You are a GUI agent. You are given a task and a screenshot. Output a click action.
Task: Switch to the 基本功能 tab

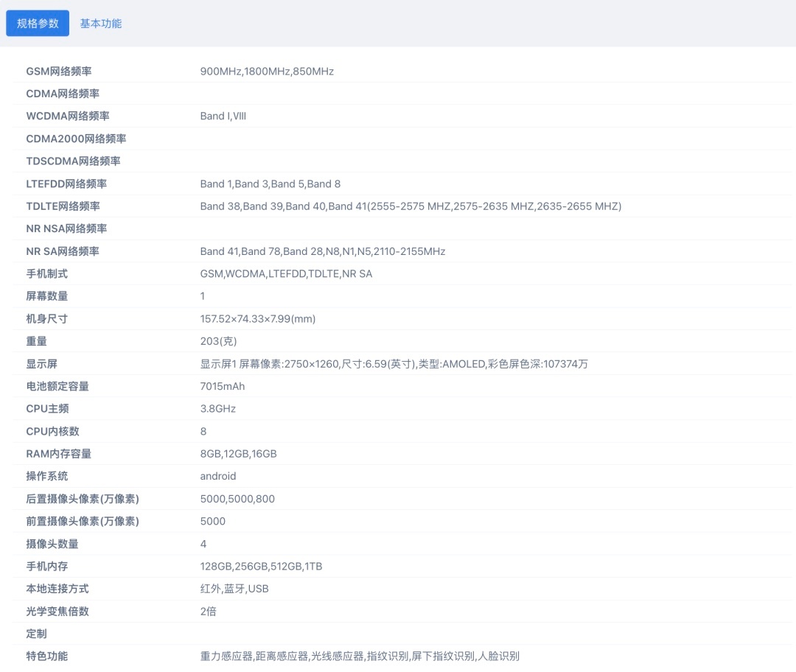100,24
